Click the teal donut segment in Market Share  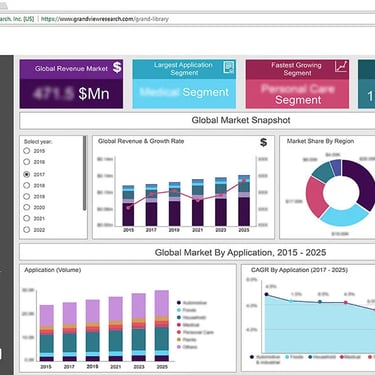[324, 172]
